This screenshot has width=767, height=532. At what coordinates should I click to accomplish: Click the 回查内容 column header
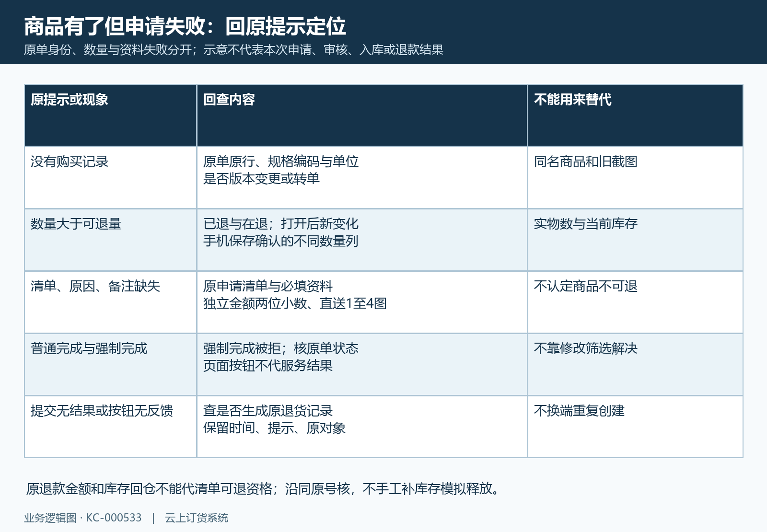pyautogui.click(x=362, y=116)
